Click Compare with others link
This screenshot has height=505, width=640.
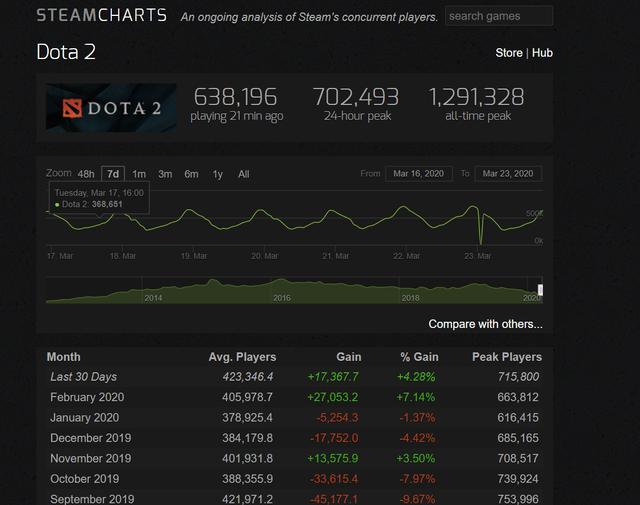(485, 324)
